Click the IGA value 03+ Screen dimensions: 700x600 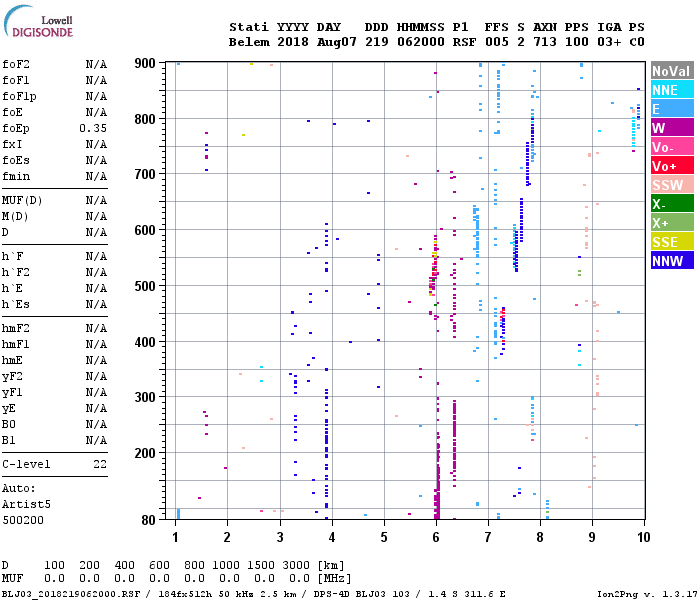click(x=609, y=42)
